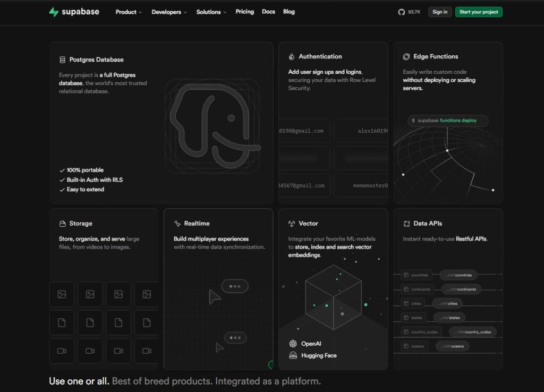Click the Hugging Face icon

(293, 356)
